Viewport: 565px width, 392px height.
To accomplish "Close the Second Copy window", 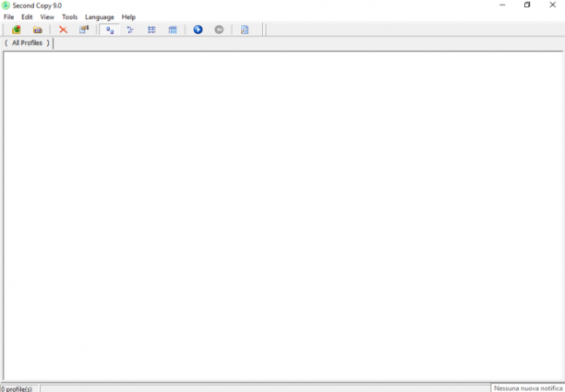I will pos(552,5).
